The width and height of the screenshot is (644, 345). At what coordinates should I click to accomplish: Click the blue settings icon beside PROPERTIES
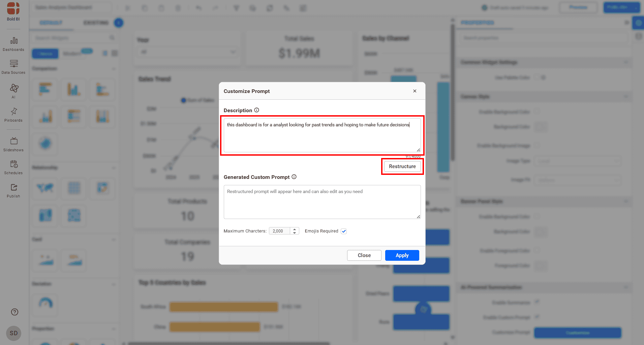click(638, 23)
